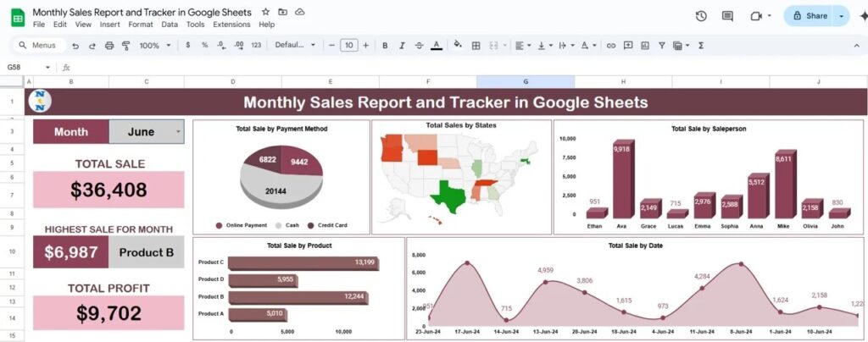Viewport: 868px width, 342px height.
Task: Open Share options dropdown arrow
Action: pos(842,16)
